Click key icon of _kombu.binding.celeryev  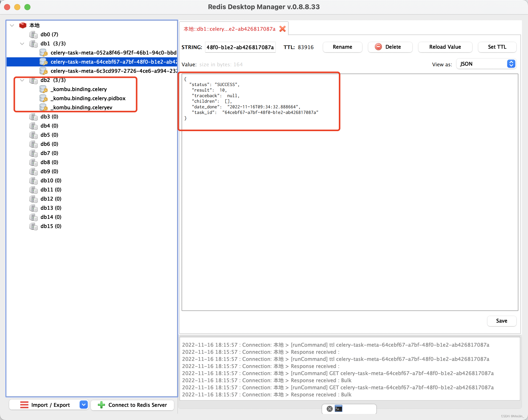coord(44,107)
